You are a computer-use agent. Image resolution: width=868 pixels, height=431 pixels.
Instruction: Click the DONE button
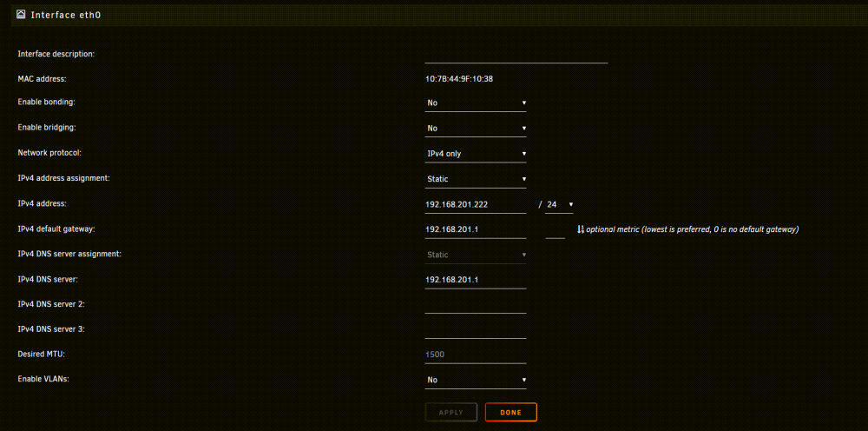[x=511, y=412]
